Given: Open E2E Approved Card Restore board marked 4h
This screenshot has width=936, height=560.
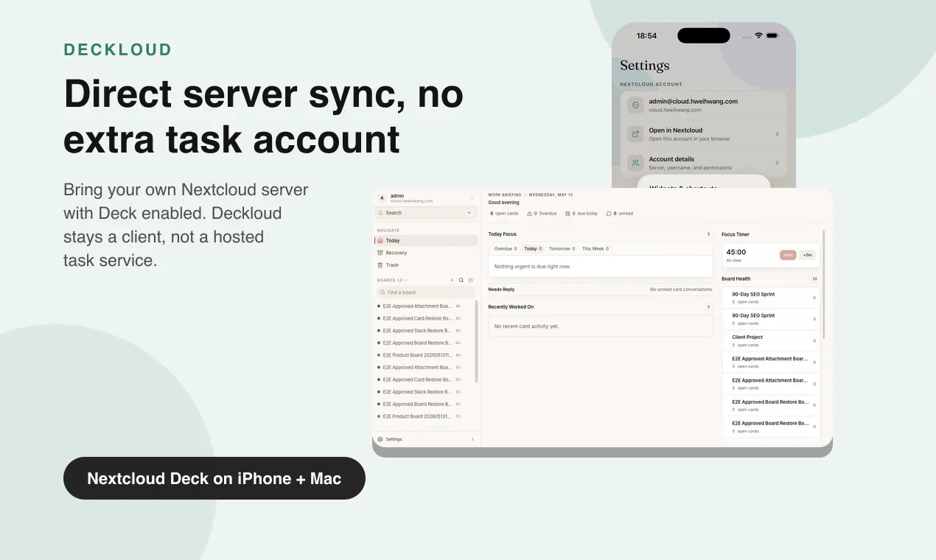Looking at the screenshot, I should (419, 318).
